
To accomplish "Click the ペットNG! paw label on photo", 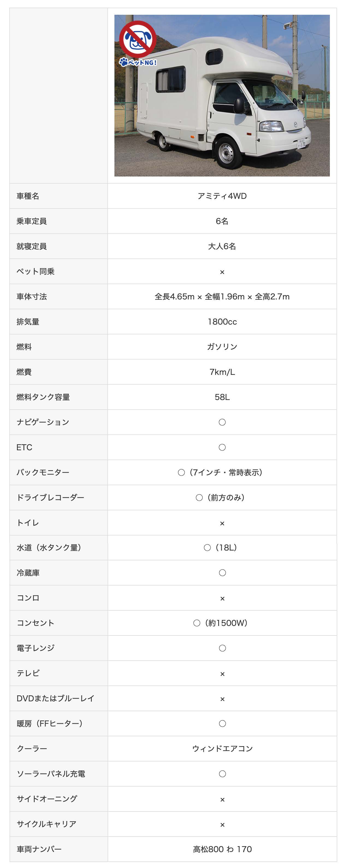I will click(x=138, y=62).
